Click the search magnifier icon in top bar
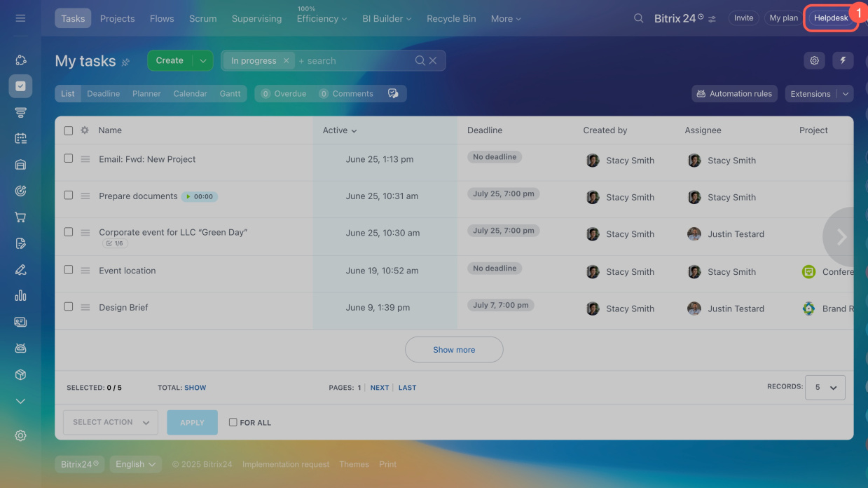Image resolution: width=868 pixels, height=488 pixels. pyautogui.click(x=638, y=18)
